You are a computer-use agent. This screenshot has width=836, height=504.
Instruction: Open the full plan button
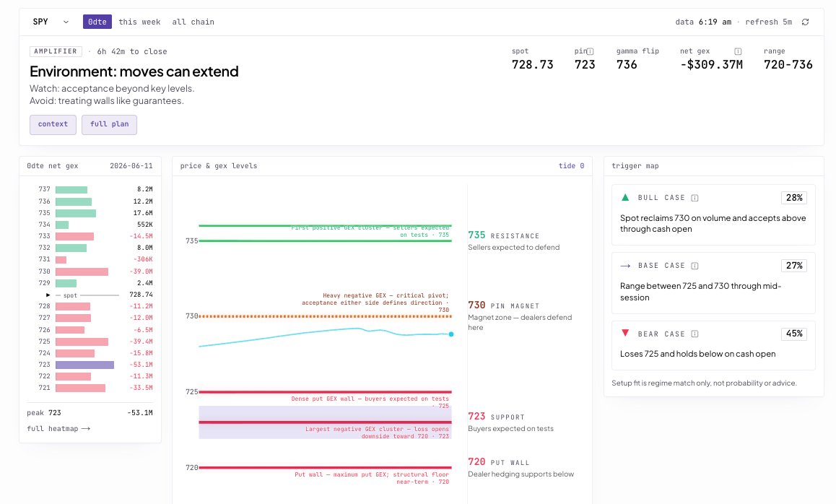(109, 124)
